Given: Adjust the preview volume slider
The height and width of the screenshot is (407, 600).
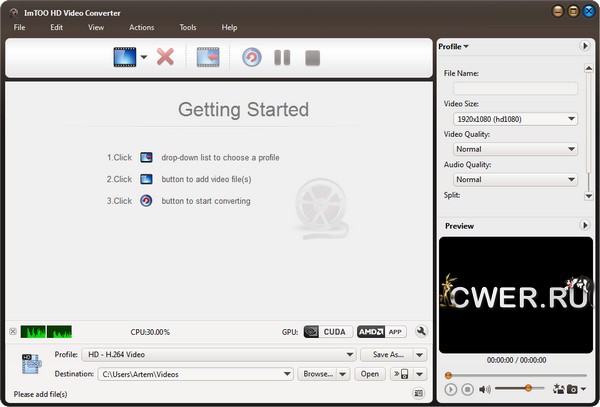Looking at the screenshot, I should click(x=527, y=388).
